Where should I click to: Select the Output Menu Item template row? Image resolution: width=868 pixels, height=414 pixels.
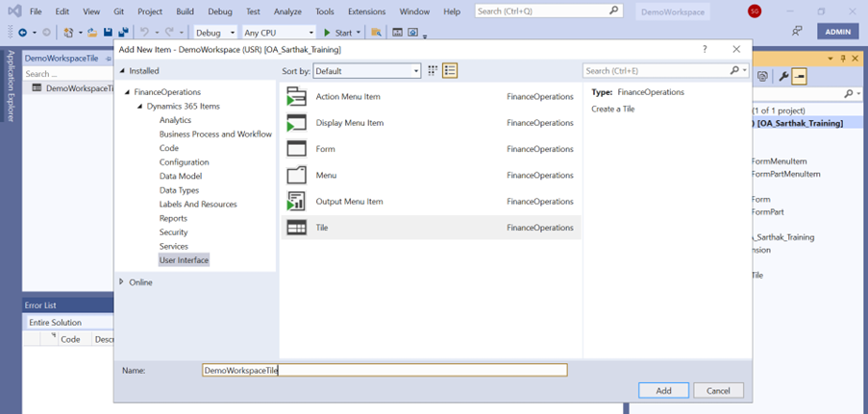point(431,201)
